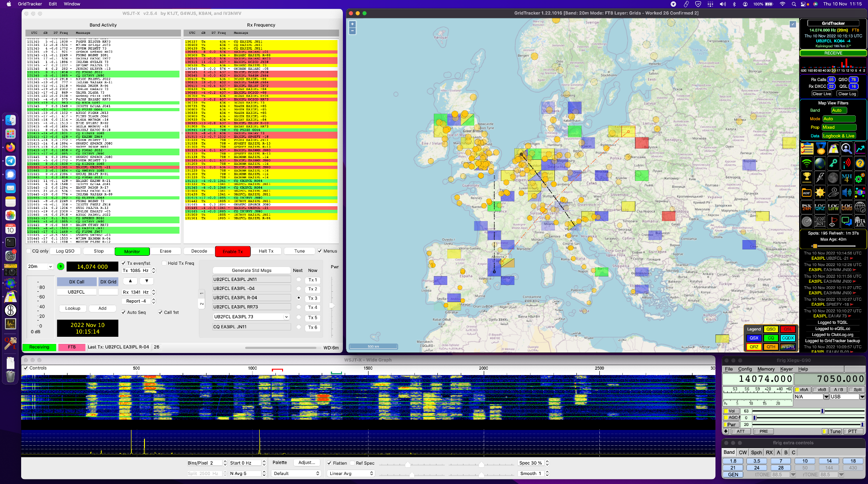Open the gold medal award tracker icon
The width and height of the screenshot is (868, 484).
tap(820, 149)
